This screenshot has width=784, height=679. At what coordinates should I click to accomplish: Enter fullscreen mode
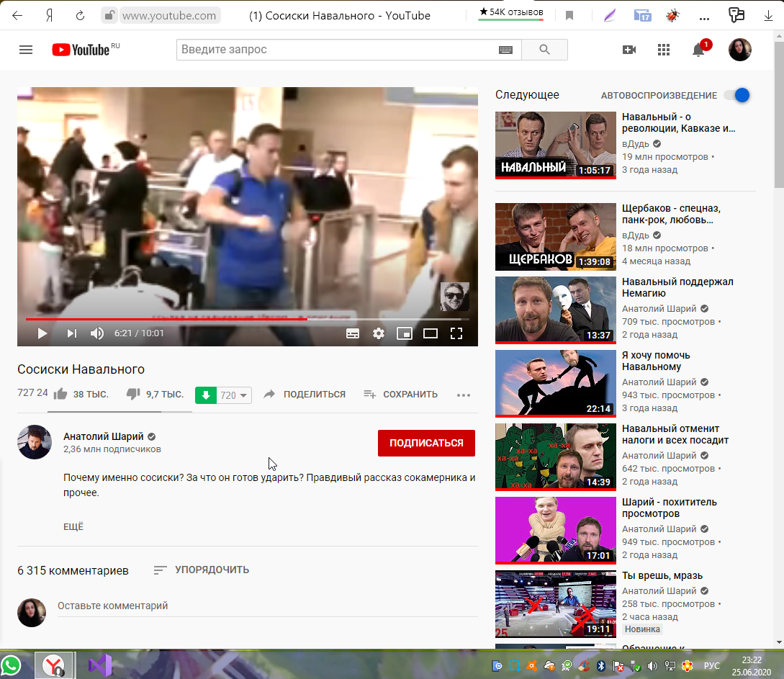coord(456,333)
